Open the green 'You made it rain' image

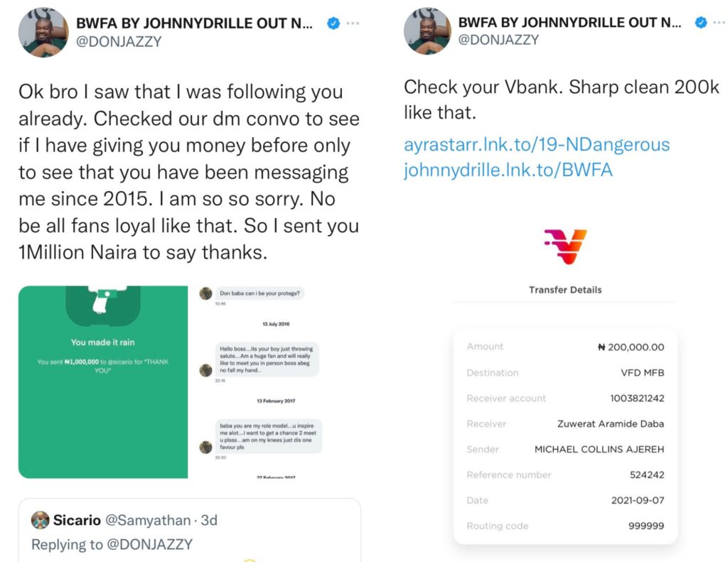[103, 382]
